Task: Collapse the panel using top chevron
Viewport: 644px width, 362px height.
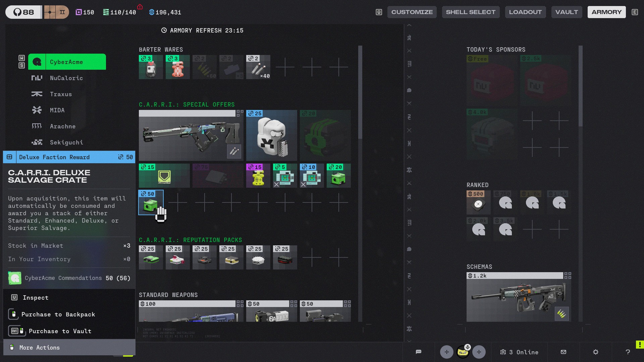Action: pos(409,25)
